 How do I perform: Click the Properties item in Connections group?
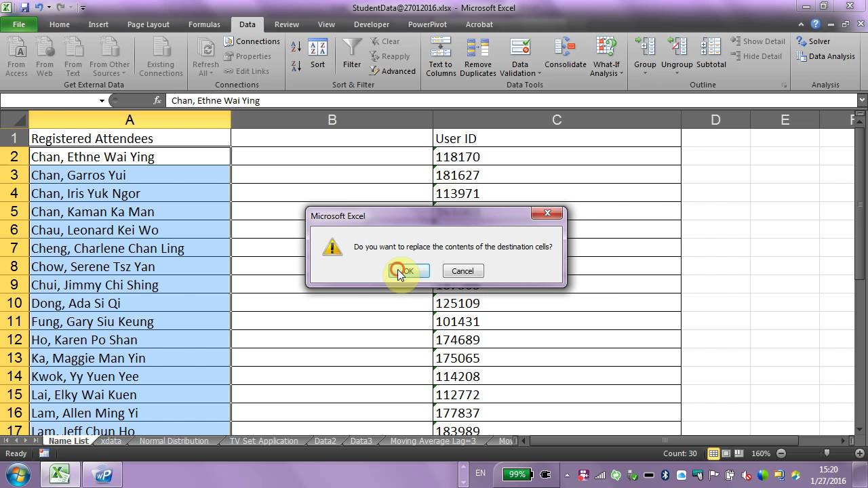point(247,56)
